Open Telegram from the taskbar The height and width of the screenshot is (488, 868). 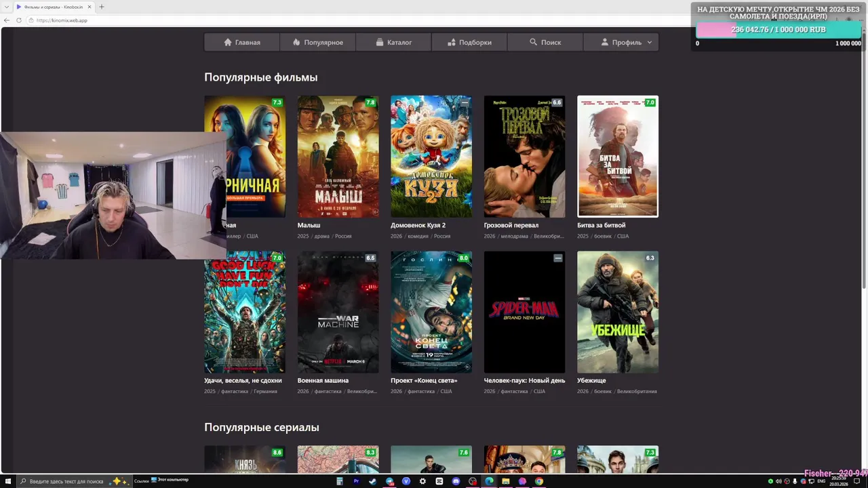tap(389, 481)
